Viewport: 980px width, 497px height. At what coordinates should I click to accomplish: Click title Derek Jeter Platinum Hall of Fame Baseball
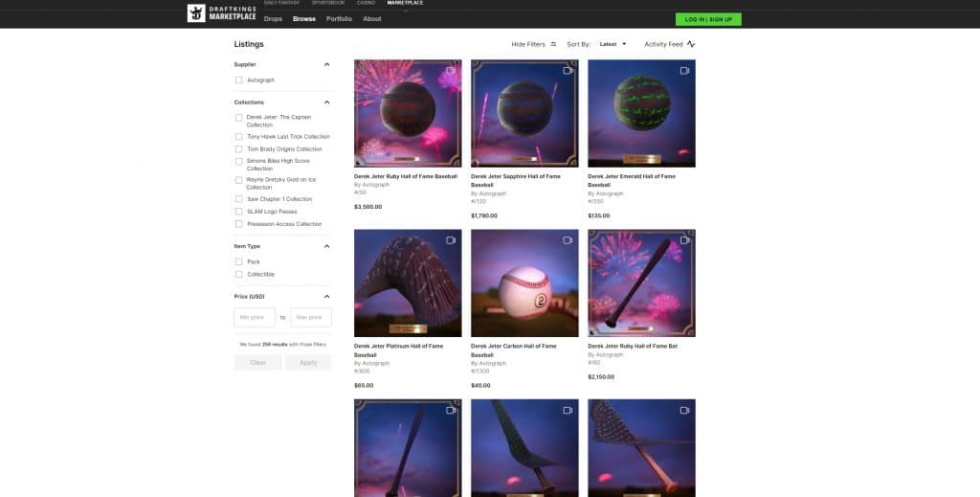pos(398,350)
